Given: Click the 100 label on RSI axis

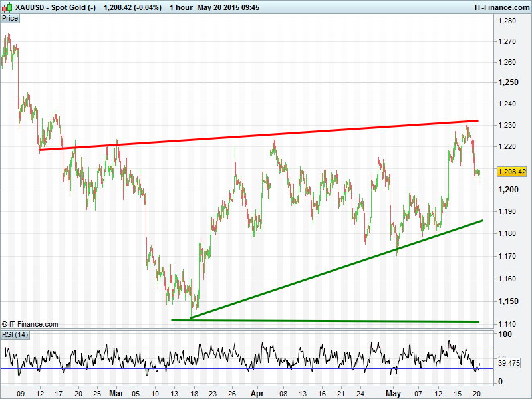Looking at the screenshot, I should click(x=505, y=334).
